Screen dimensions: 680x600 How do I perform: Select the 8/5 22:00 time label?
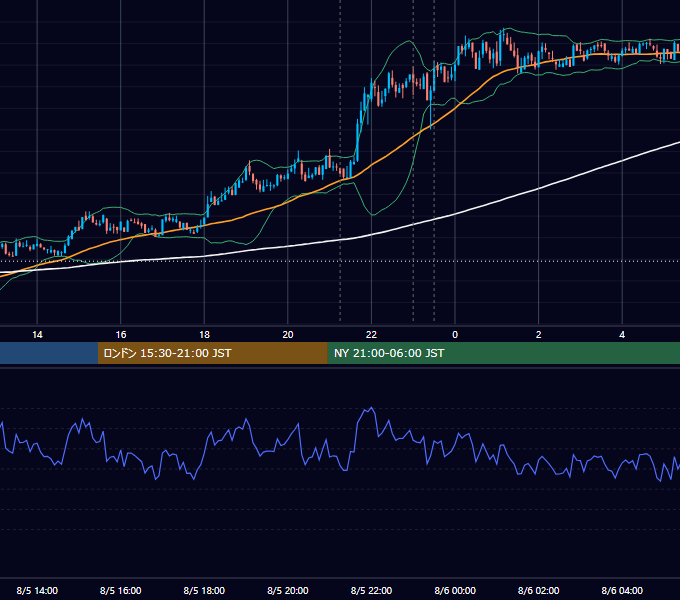click(371, 590)
